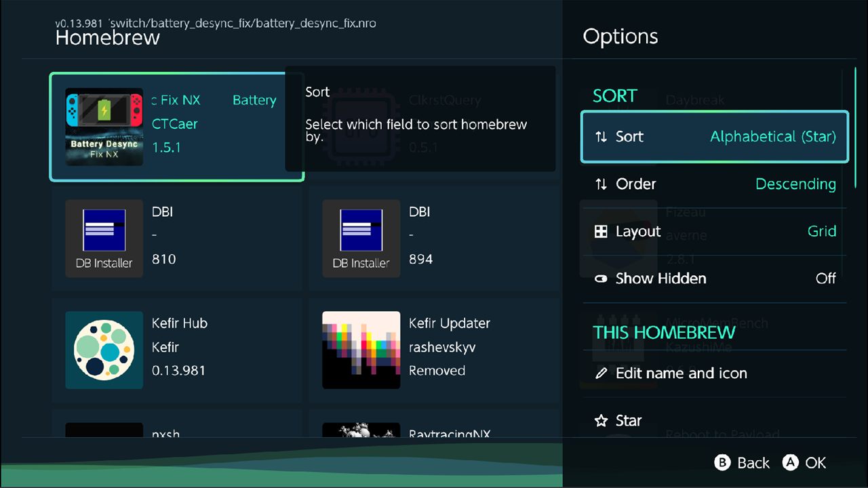Go Back using the footer label
The width and height of the screenshot is (868, 488).
(x=753, y=463)
